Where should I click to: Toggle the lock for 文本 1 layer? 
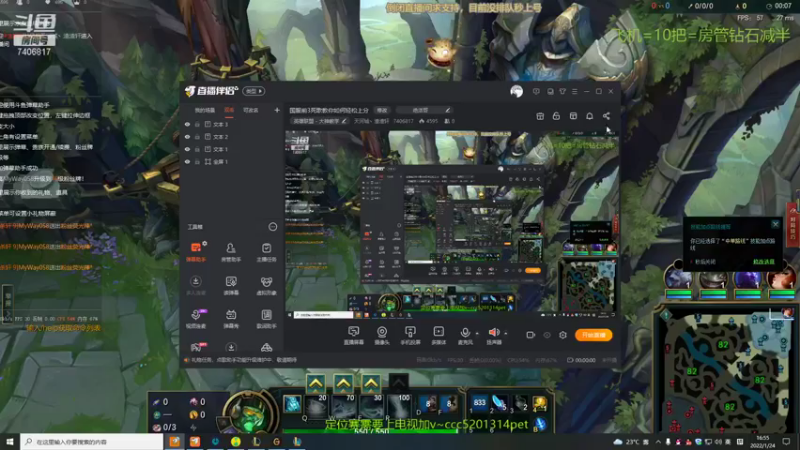pos(197,149)
